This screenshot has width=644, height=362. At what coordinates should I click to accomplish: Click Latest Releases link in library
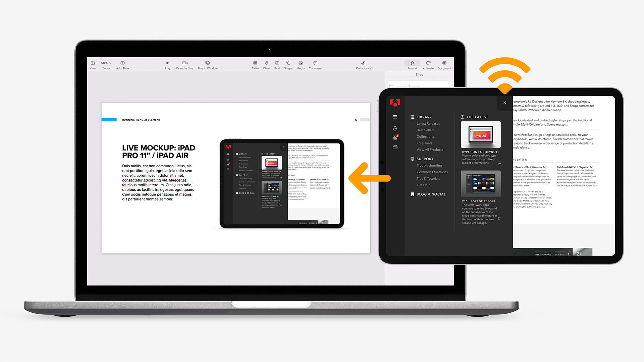427,124
